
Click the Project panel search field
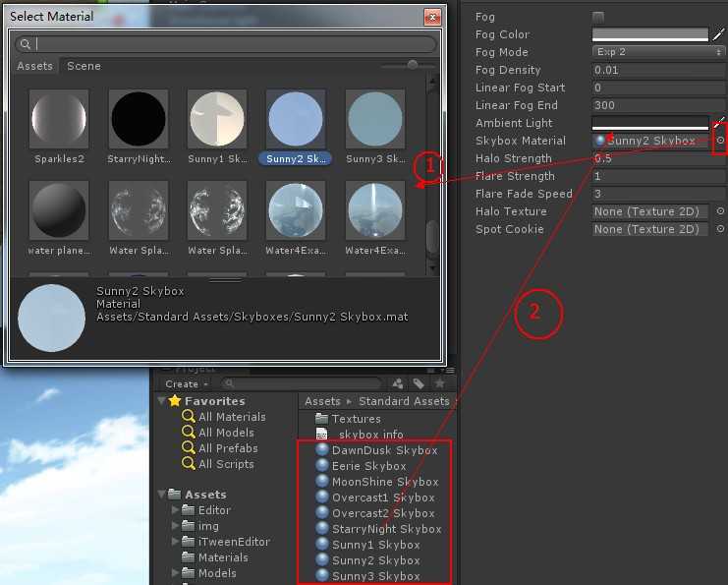302,383
